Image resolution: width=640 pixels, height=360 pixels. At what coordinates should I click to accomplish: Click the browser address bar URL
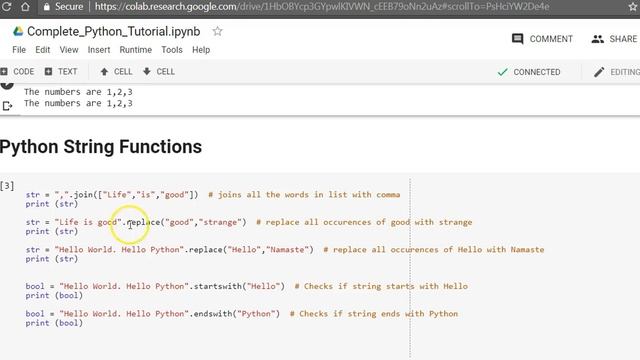[x=322, y=7]
